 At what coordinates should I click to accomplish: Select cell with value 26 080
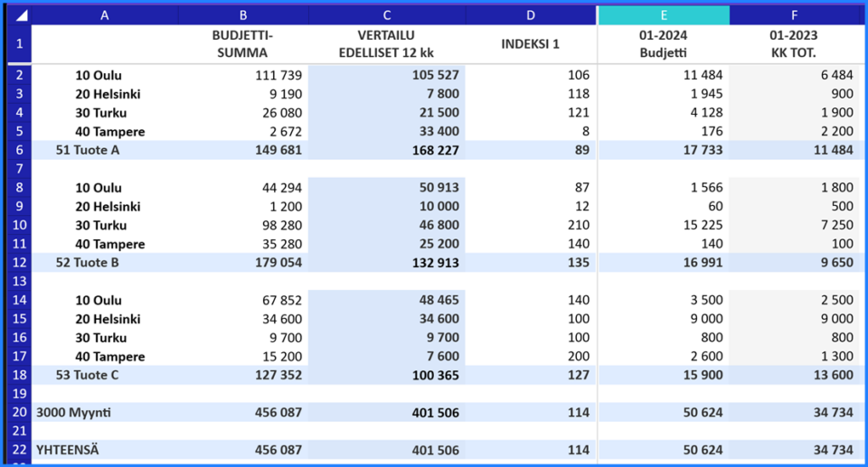[x=243, y=112]
